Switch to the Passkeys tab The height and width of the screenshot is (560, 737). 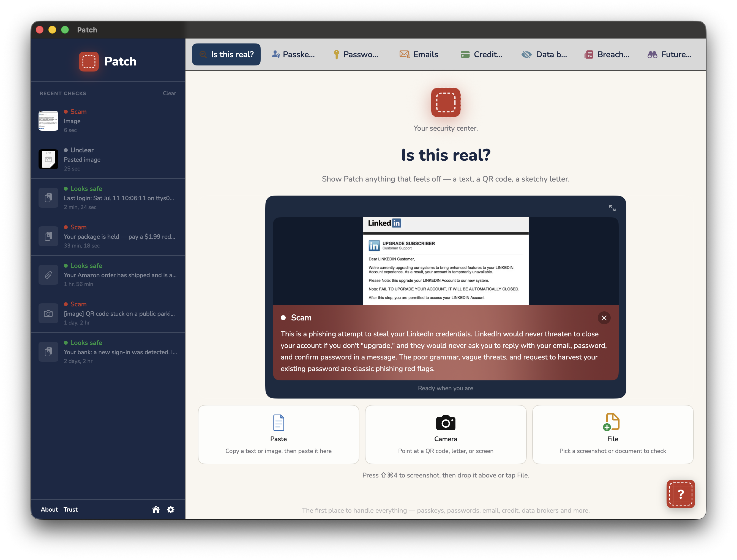coord(293,54)
